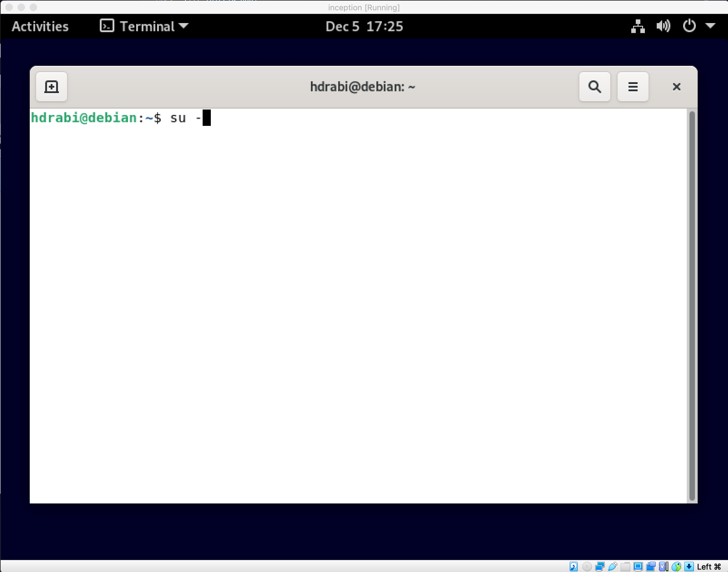Click the VirtualBox network adapters icon
728x572 pixels.
pos(600,566)
